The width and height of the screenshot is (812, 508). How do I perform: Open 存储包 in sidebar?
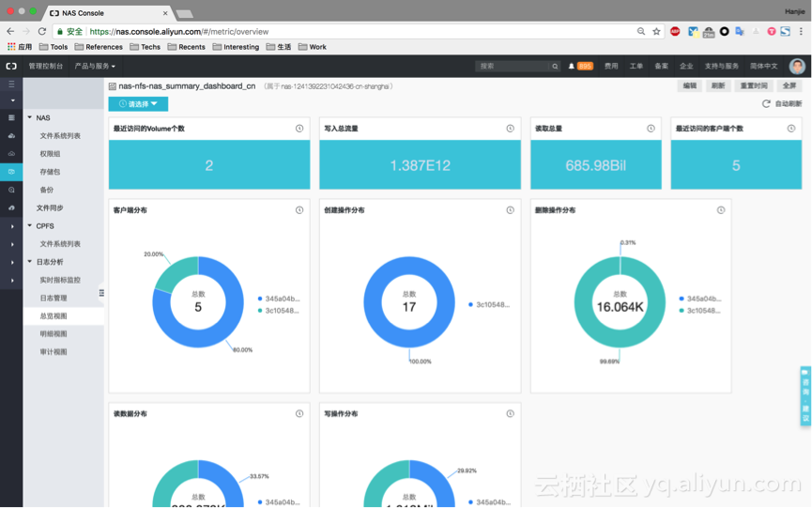[x=51, y=172]
